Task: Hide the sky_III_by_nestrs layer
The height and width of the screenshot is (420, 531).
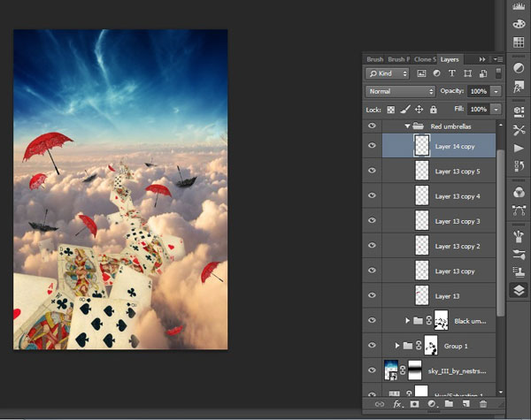Action: pos(373,370)
